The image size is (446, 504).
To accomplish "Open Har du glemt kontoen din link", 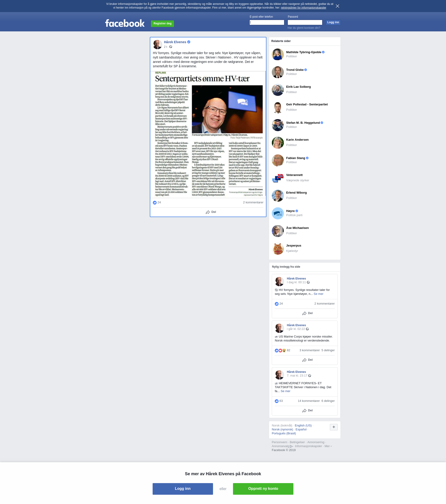I will tap(304, 28).
